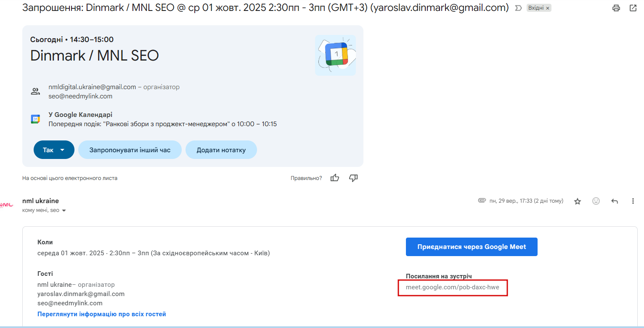644x328 pixels.
Task: Click the Коли date line середа 01 жовт. 2025
Action: pos(154,253)
